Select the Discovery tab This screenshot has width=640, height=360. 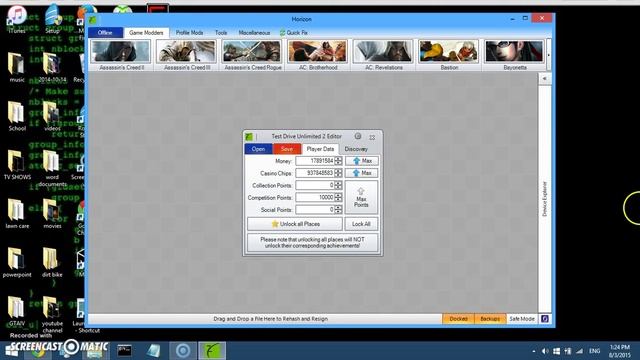point(356,149)
